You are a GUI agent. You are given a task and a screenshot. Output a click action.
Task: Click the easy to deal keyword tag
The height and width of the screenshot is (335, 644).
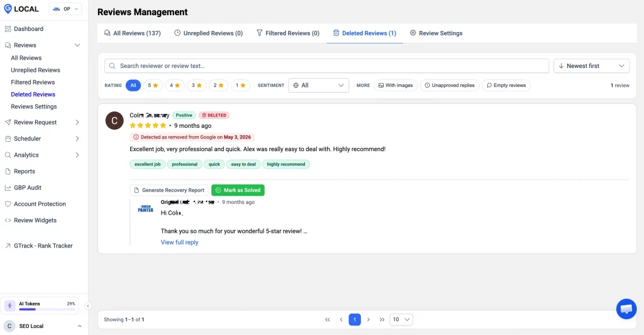pos(243,164)
